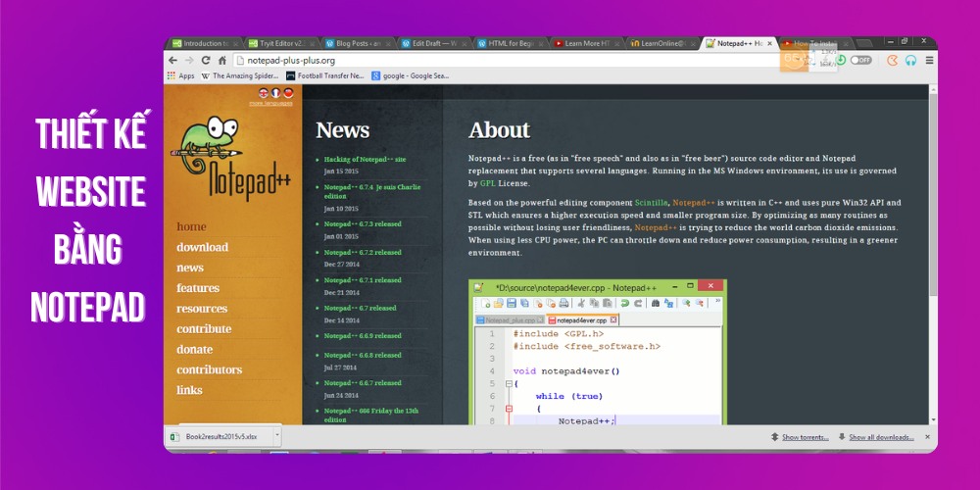Image resolution: width=980 pixels, height=490 pixels.
Task: Expand the Notepad++ toolbar overflow chevron
Action: 718,301
